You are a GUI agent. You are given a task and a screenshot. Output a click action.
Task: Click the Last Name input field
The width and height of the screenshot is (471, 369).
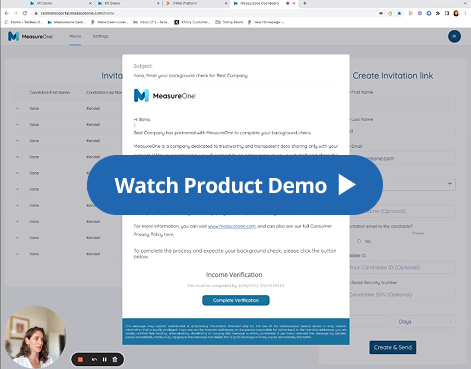[402, 131]
